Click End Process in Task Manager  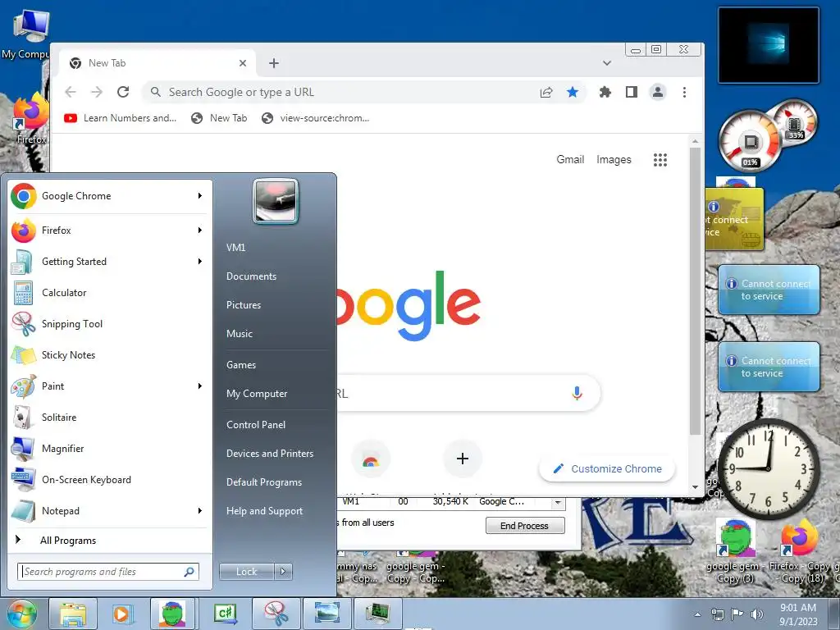[525, 526]
